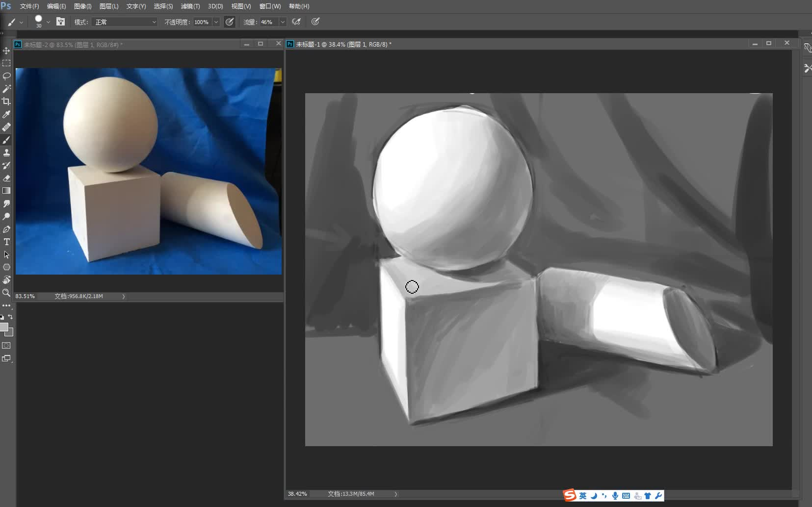The height and width of the screenshot is (507, 812).
Task: Select the Horizontal Type tool
Action: [x=6, y=242]
